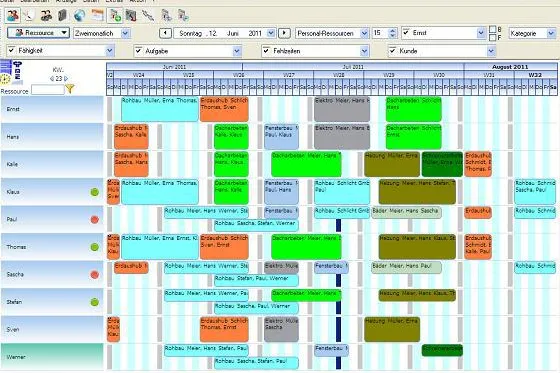The width and height of the screenshot is (560, 373).
Task: Expand the Fehlzeiten filter dropdown arrow
Action: pos(364,51)
